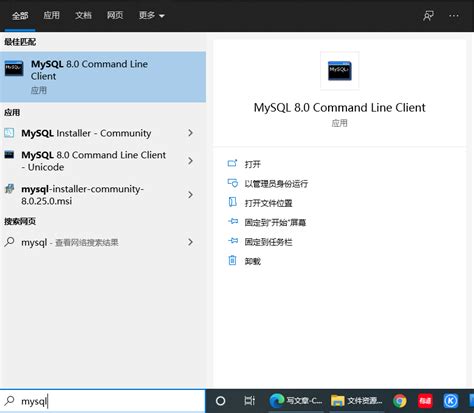This screenshot has width=474, height=413.
Task: Click the trash icon beside 卸载
Action: pos(232,260)
